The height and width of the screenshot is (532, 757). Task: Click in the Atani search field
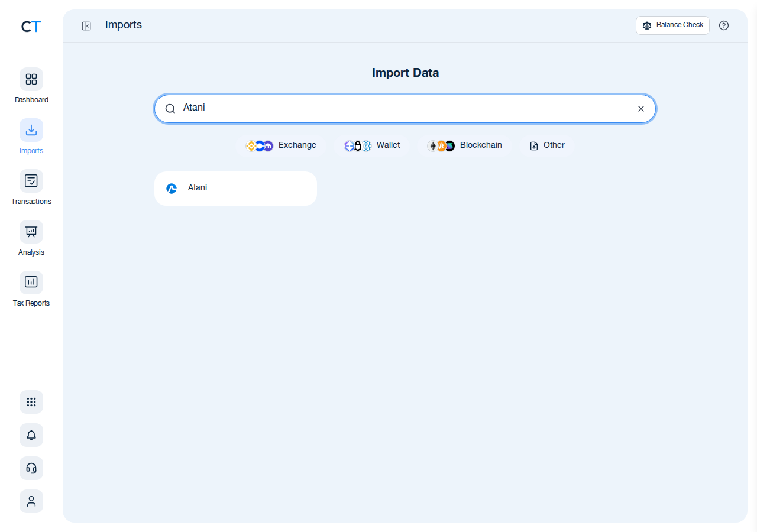coord(405,109)
